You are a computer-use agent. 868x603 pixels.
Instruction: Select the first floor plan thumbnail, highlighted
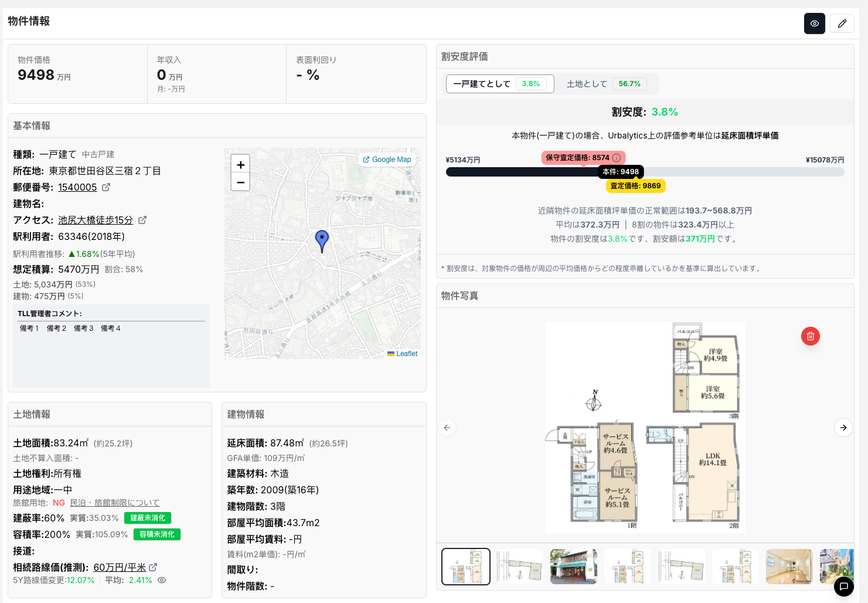[x=466, y=567]
